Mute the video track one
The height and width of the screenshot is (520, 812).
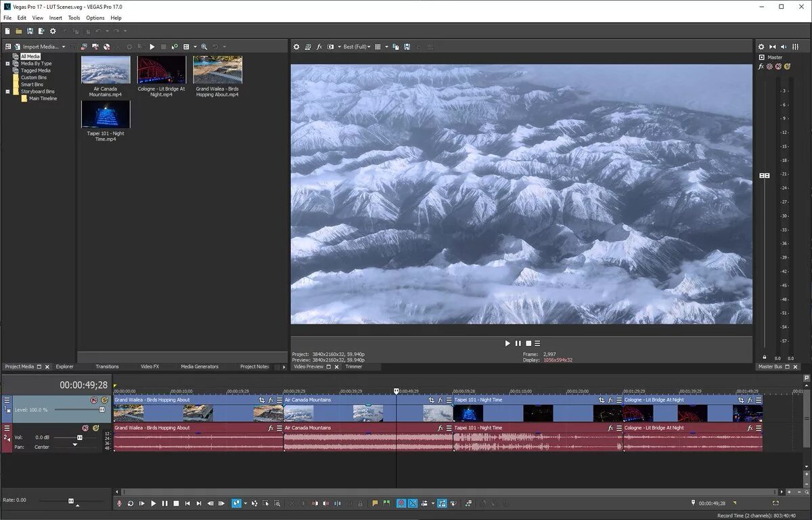coord(93,399)
